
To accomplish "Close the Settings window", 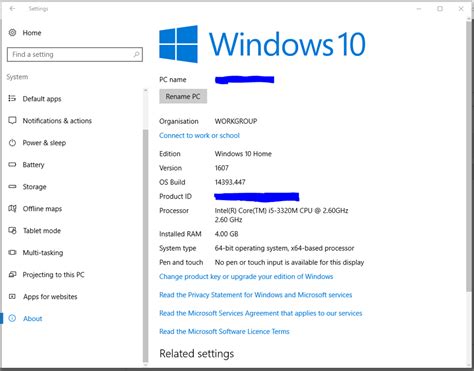I will pyautogui.click(x=461, y=9).
